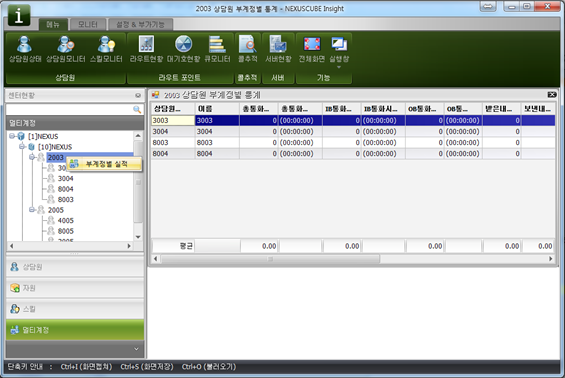Image resolution: width=565 pixels, height=378 pixels.
Task: Click the sidebar search input field
Action: [69, 110]
